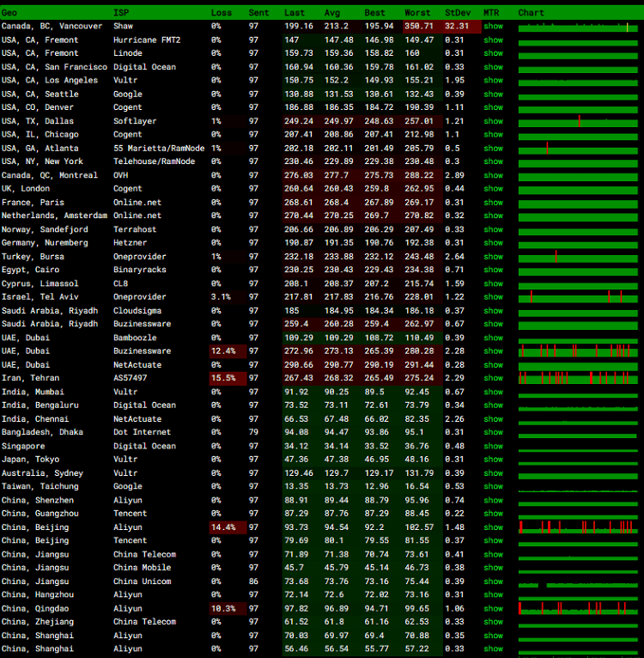This screenshot has height=658, width=644.
Task: Select 'Australia, Sydney' geo text
Action: (x=42, y=473)
